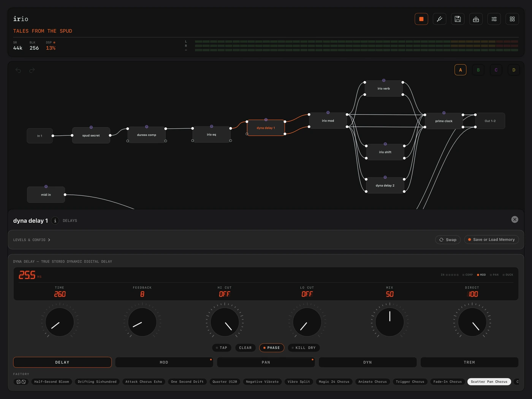
Task: Toggle the KILL DRY switch
Action: (x=304, y=348)
